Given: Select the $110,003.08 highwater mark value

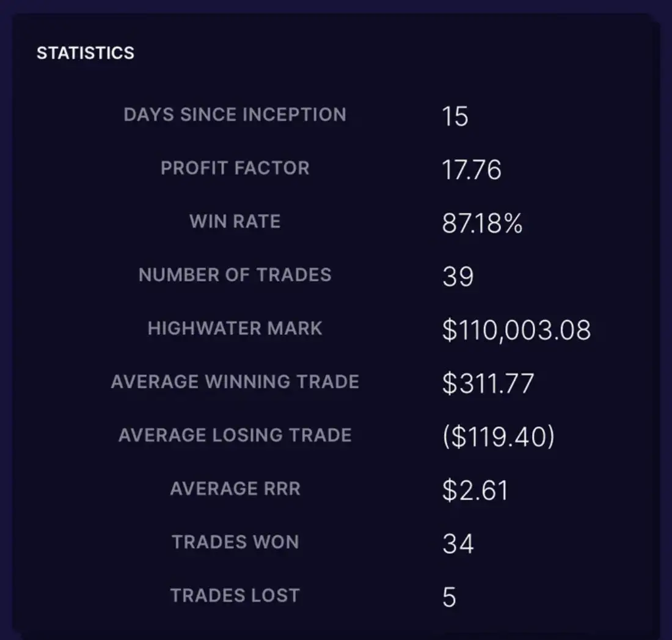Looking at the screenshot, I should pos(516,330).
